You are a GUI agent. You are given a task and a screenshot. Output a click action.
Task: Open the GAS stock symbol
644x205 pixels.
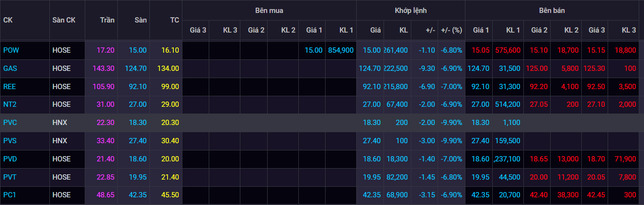10,68
